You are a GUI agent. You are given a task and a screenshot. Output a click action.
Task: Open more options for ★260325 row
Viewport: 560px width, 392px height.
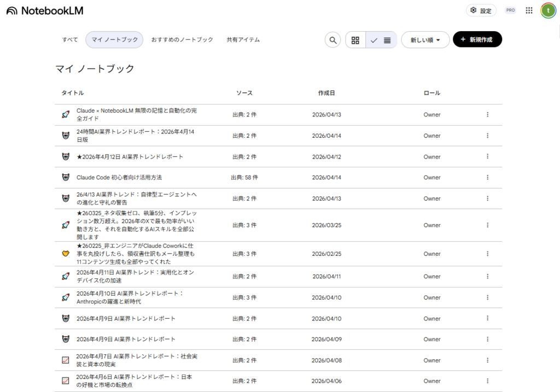[x=487, y=225]
